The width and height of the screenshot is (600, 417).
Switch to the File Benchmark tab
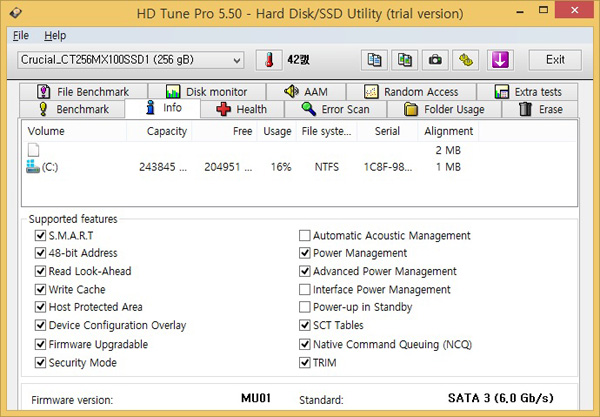pyautogui.click(x=83, y=92)
